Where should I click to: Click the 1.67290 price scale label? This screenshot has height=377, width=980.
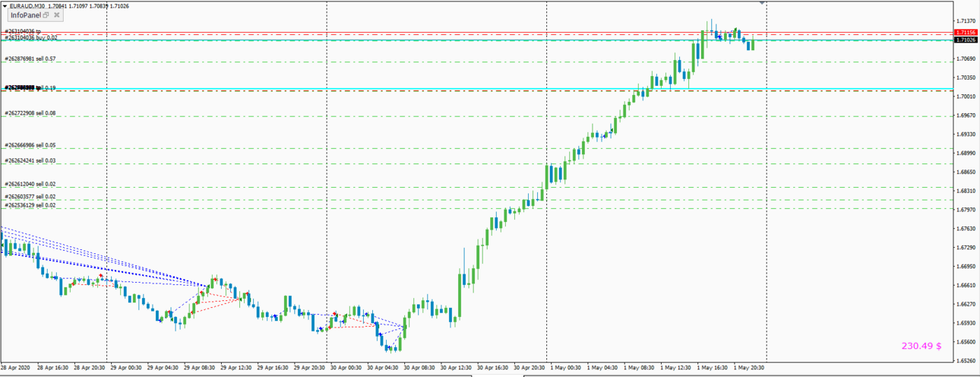coord(966,247)
